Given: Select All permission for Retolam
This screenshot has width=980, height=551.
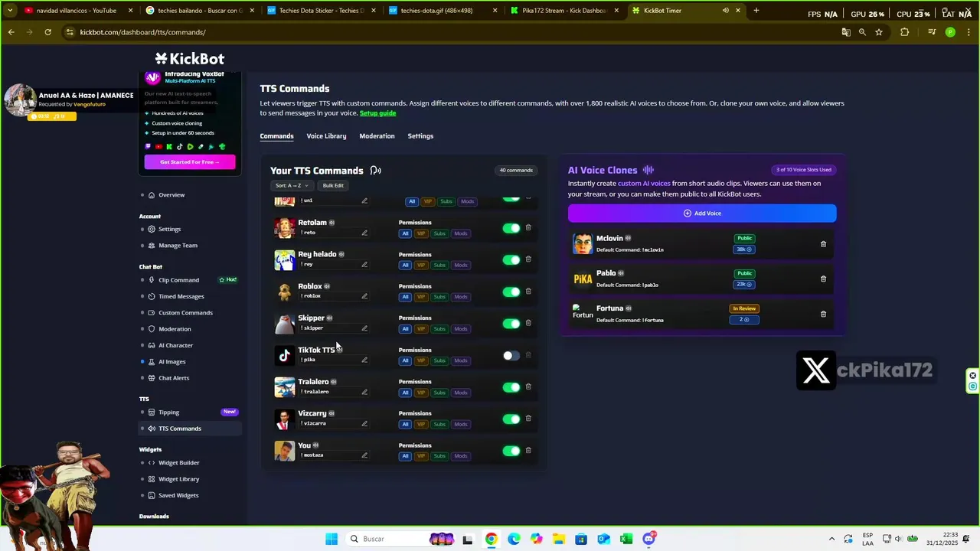Looking at the screenshot, I should 405,233.
